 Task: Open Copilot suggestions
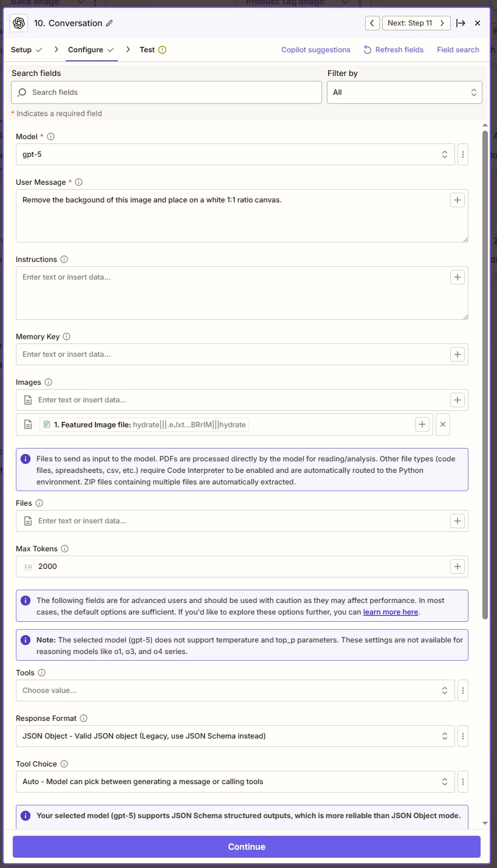316,50
